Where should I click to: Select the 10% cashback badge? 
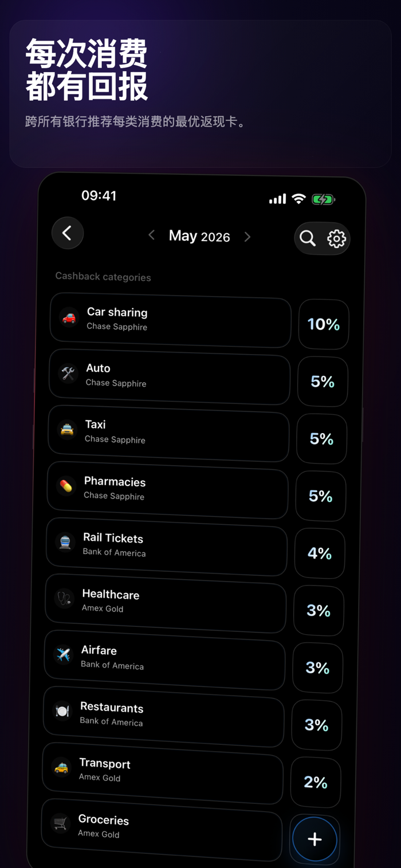[324, 324]
